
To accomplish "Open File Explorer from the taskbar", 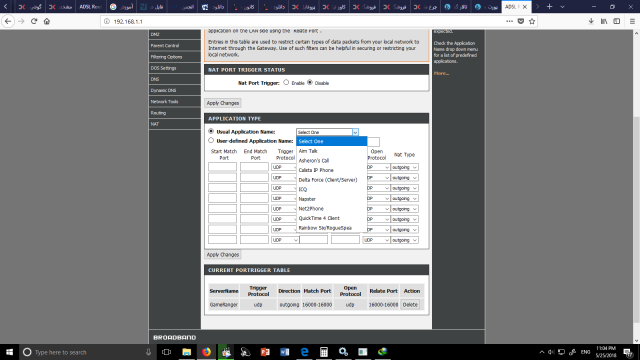I will click(187, 352).
